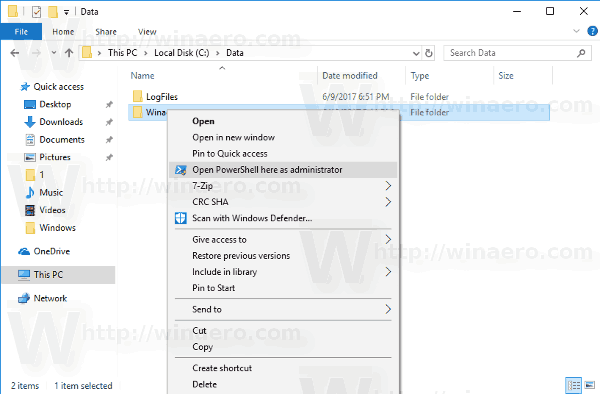This screenshot has height=394, width=600.
Task: Switch to the Home ribbon tab
Action: coord(63,32)
